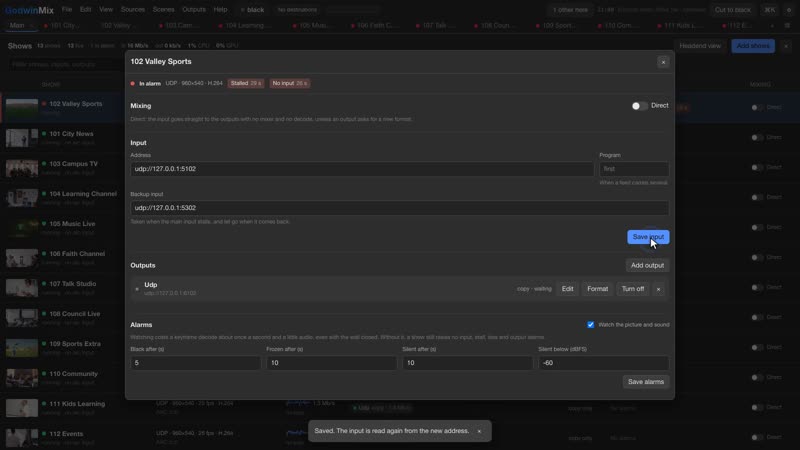800x450 pixels.
Task: Select the 107 Talk Studio row
Action: (x=62, y=288)
